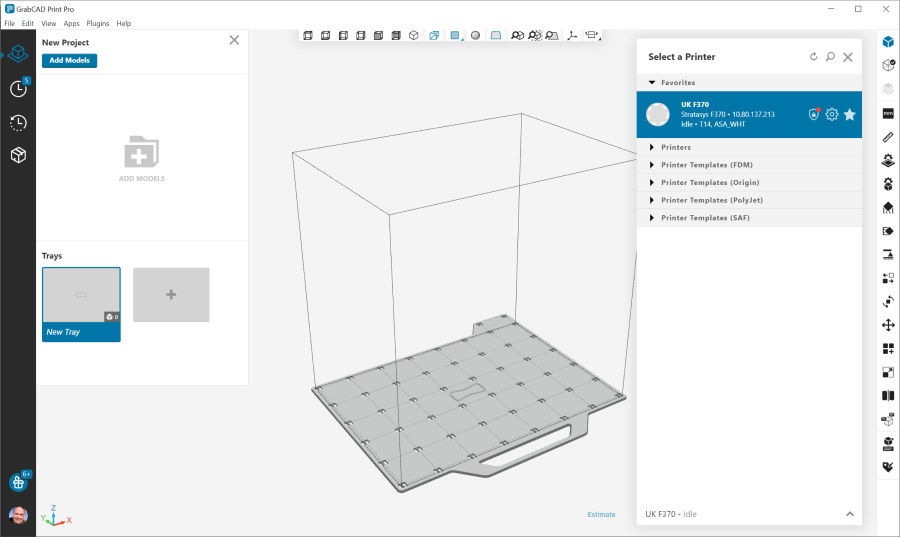Click the mirror split icon
This screenshot has width=900, height=537.
point(888,396)
